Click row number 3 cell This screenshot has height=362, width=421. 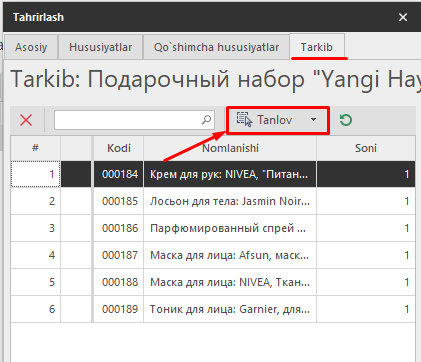point(35,228)
